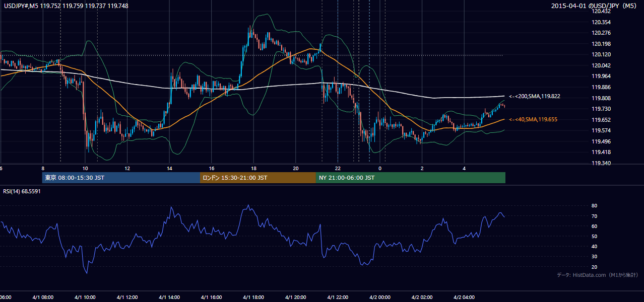Viewport: 644px width, 302px height.
Task: Click price axis value 119.886
Action: pos(601,87)
